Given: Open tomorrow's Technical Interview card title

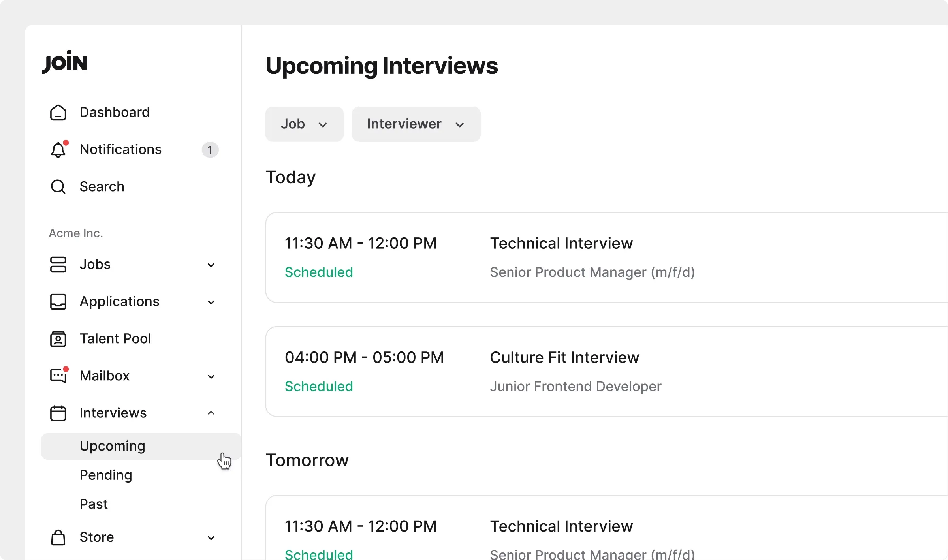Looking at the screenshot, I should pyautogui.click(x=561, y=526).
